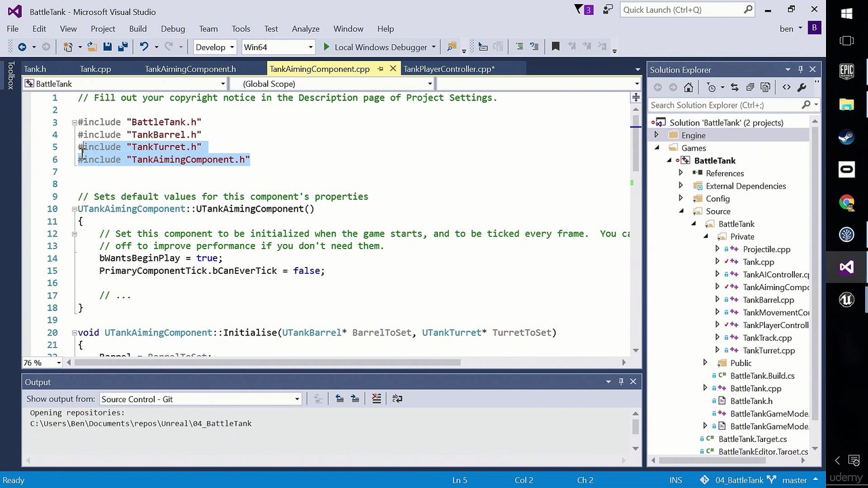The height and width of the screenshot is (488, 868).
Task: Click the Undo arrow in toolbar
Action: [144, 47]
